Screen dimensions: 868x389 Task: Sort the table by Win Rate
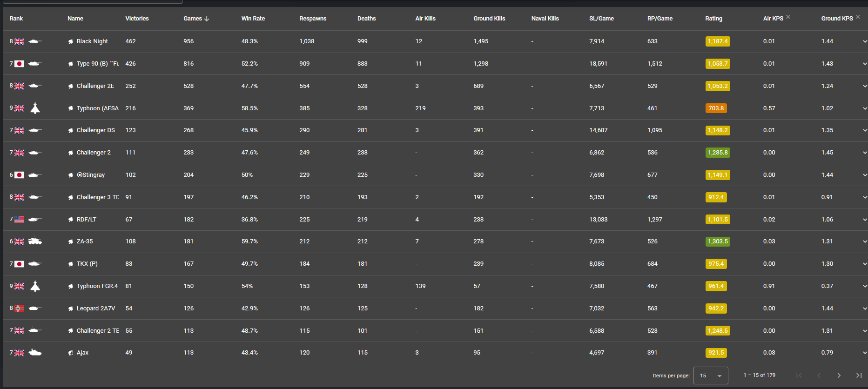(253, 19)
